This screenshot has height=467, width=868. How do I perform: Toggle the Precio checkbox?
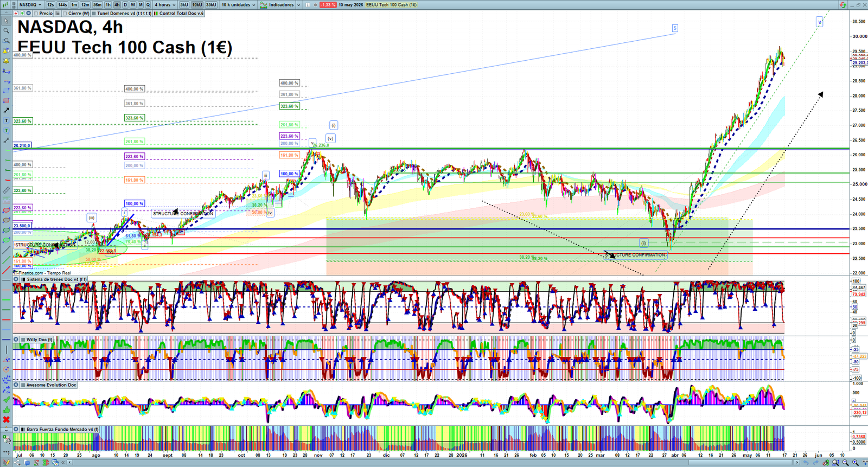(x=36, y=14)
